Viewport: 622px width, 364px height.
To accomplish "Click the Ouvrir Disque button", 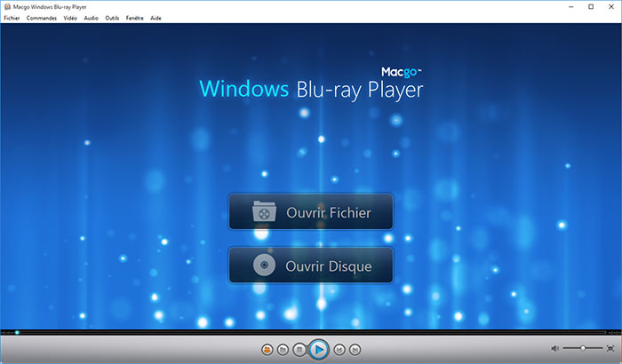I will click(311, 265).
